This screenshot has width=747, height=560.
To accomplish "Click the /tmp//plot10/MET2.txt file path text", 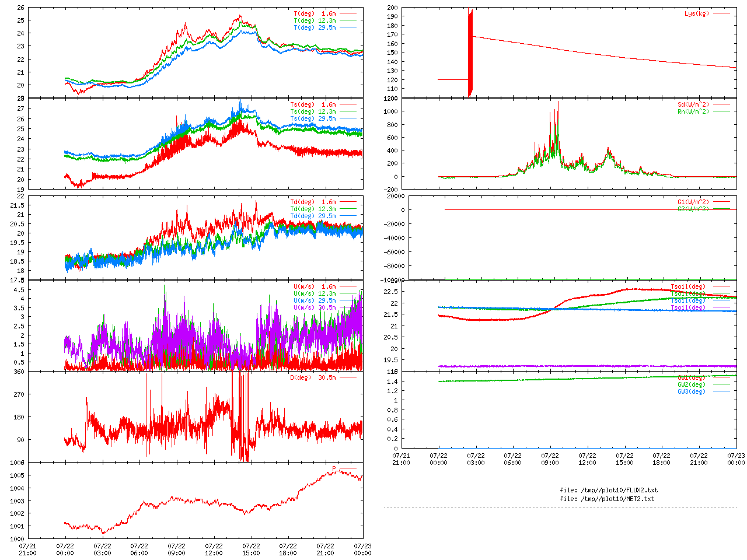I will pos(607,499).
